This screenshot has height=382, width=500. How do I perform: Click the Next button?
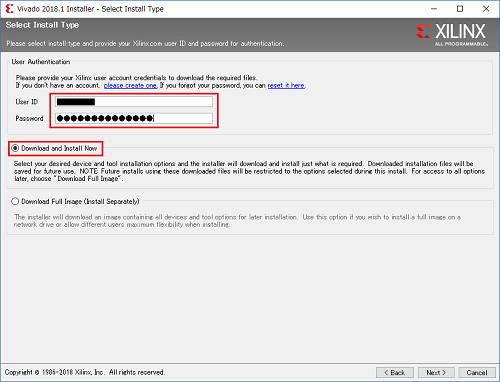[436, 372]
